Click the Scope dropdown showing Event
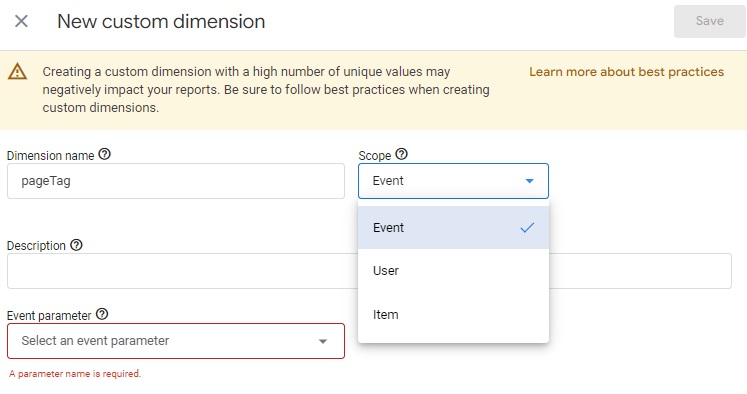The height and width of the screenshot is (394, 747). click(x=453, y=181)
